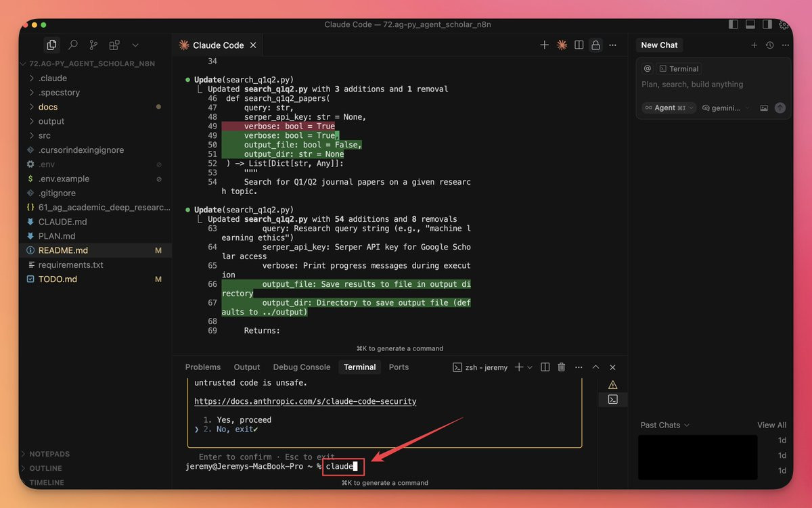The height and width of the screenshot is (508, 812).
Task: Switch to the Output panel tab
Action: coord(247,367)
